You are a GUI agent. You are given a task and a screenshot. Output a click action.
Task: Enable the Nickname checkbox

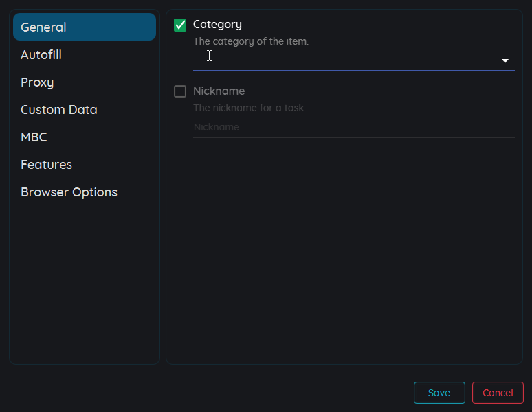(x=180, y=91)
